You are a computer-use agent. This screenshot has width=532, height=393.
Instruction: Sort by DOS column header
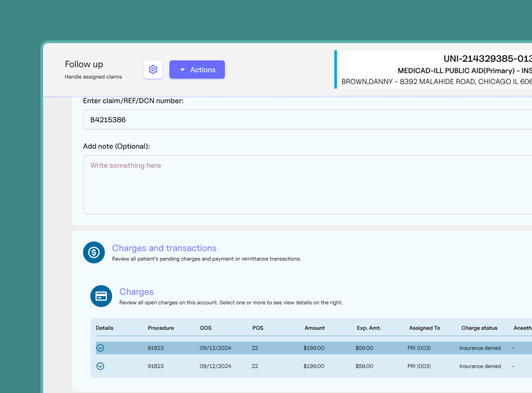click(x=206, y=328)
